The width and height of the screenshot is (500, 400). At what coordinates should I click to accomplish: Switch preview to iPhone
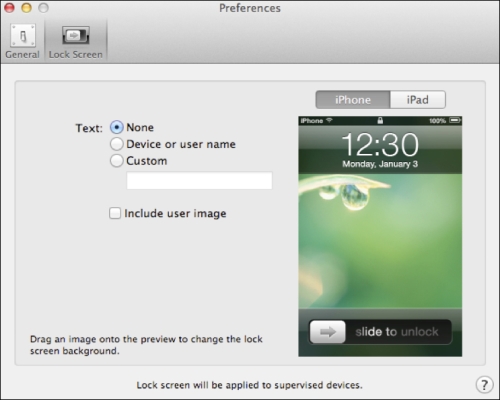pyautogui.click(x=353, y=100)
